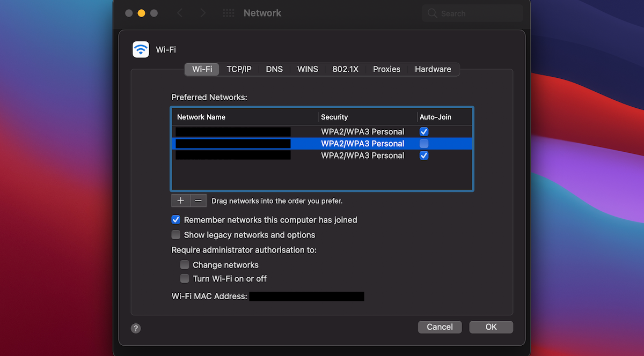Screen dimensions: 644x356
Task: Remove selected network with the minus button
Action: tap(198, 200)
